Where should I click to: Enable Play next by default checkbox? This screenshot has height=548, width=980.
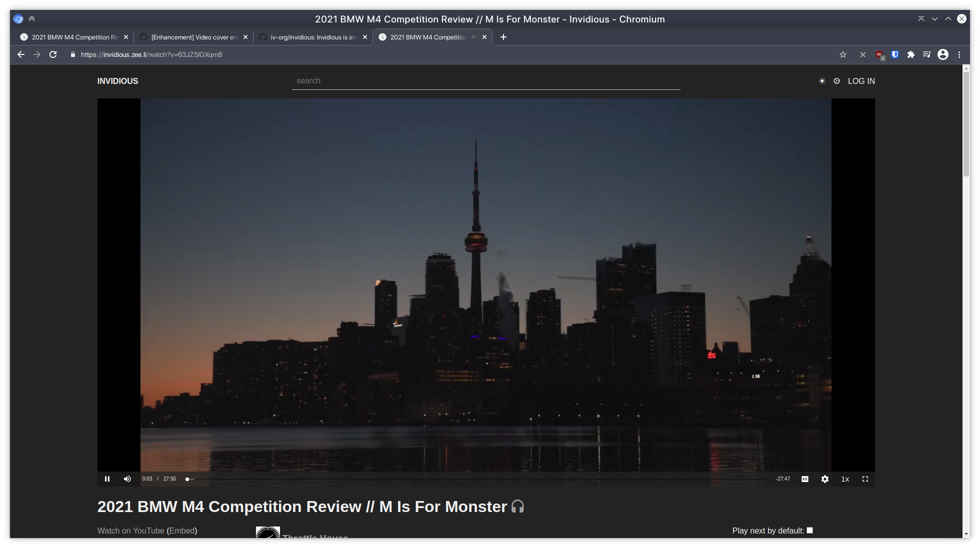pos(809,530)
